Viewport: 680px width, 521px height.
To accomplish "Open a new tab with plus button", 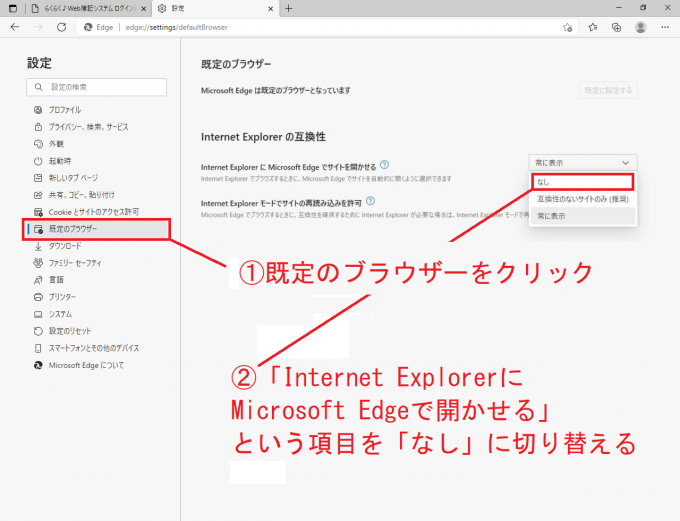I will 288,8.
